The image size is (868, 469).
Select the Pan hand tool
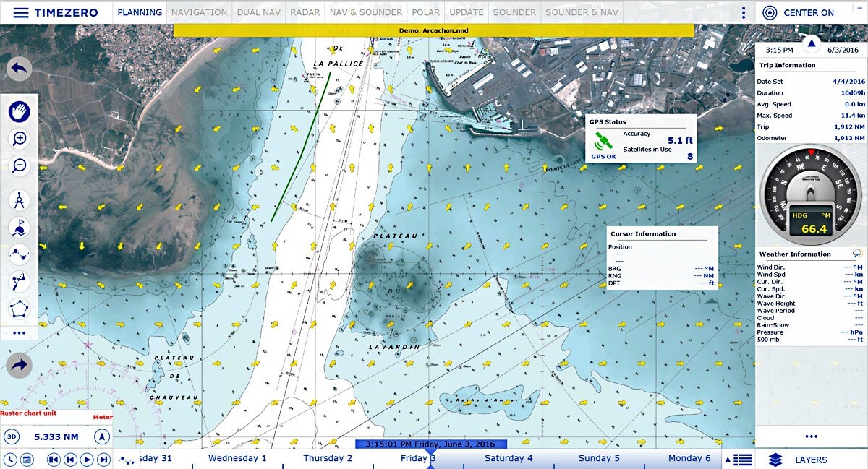click(x=20, y=112)
